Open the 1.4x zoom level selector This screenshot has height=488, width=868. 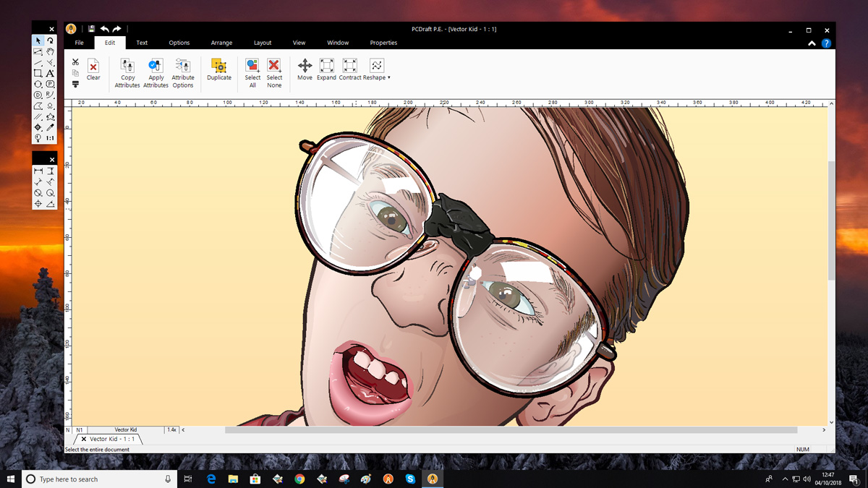[172, 429]
